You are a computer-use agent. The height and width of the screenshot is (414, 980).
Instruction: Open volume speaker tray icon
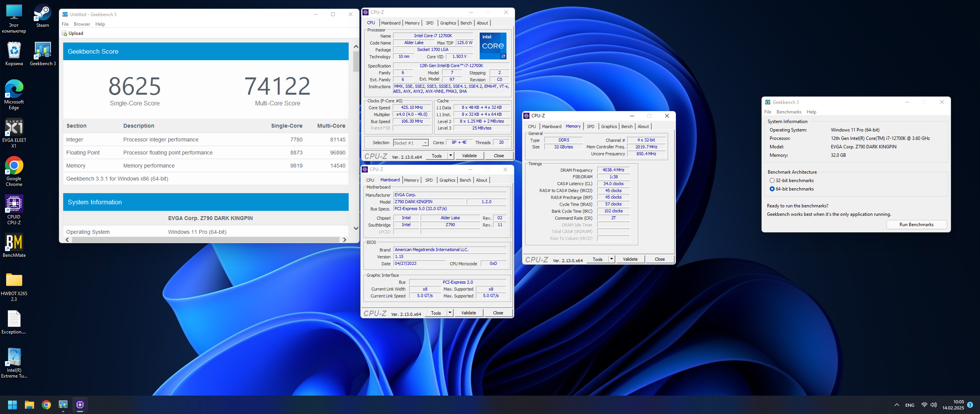pyautogui.click(x=934, y=405)
